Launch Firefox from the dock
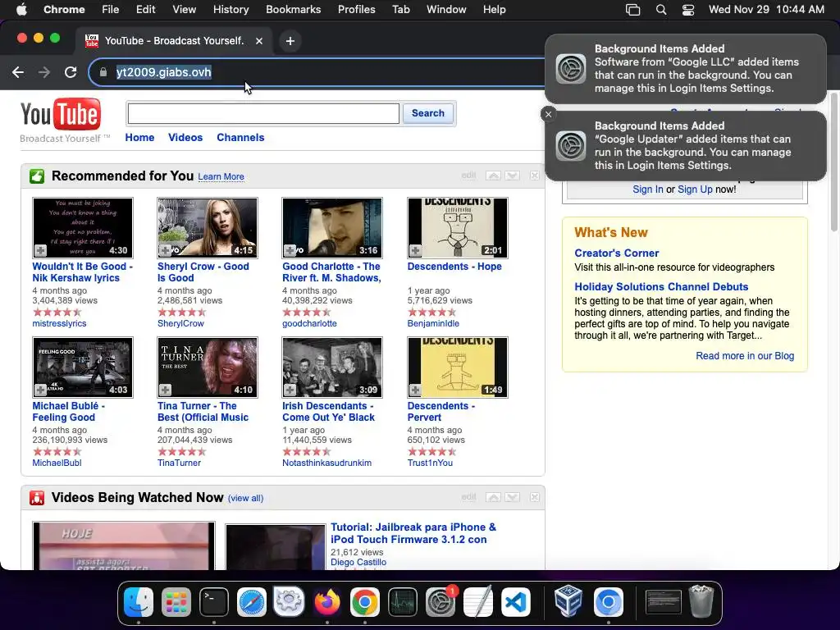The image size is (840, 630). click(x=326, y=601)
